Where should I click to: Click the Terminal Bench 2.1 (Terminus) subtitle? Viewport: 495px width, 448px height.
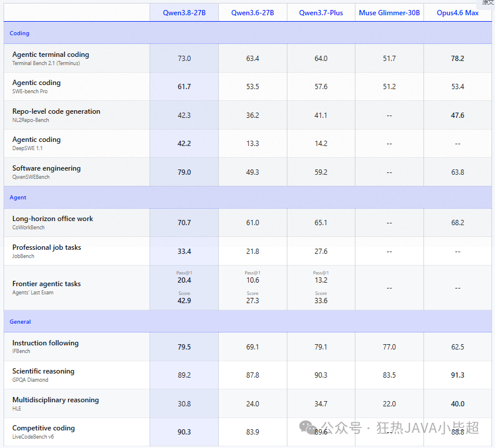(46, 63)
